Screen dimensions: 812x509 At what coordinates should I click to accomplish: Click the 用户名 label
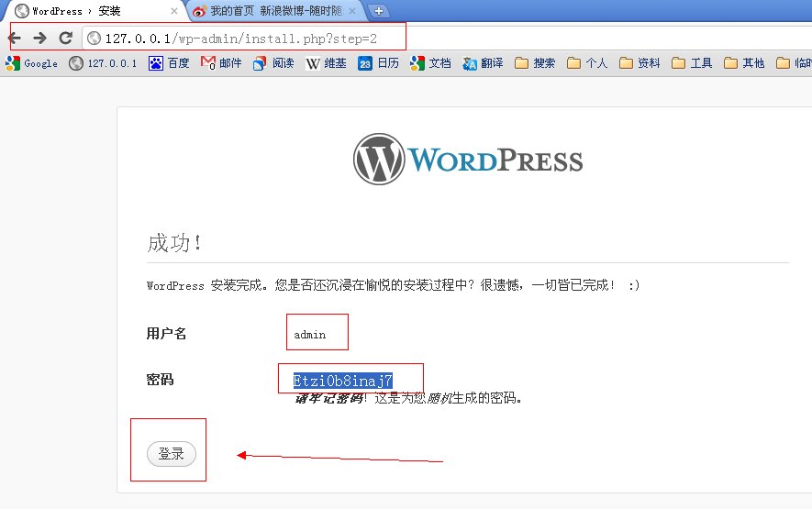tap(166, 334)
